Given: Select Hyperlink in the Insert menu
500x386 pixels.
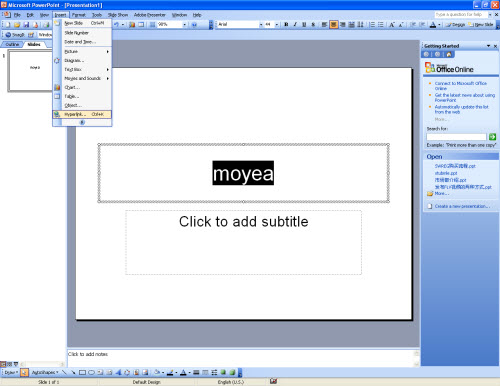Looking at the screenshot, I should (82, 114).
